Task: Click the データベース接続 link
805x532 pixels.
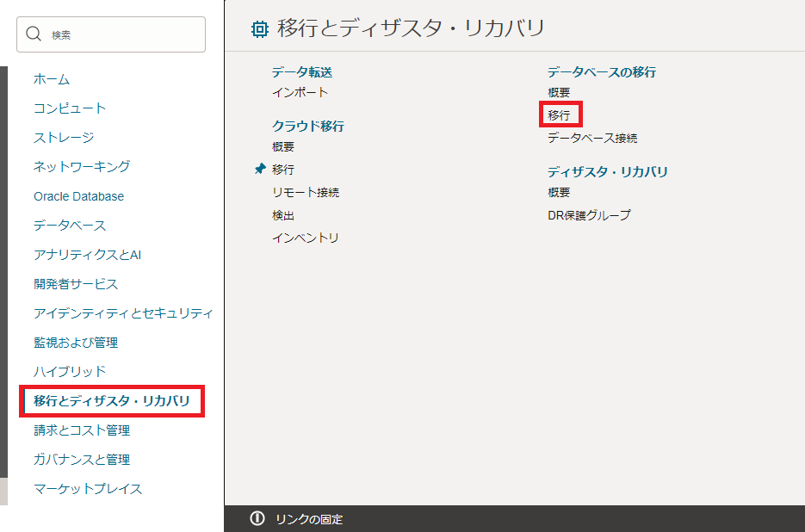Action: pos(592,138)
